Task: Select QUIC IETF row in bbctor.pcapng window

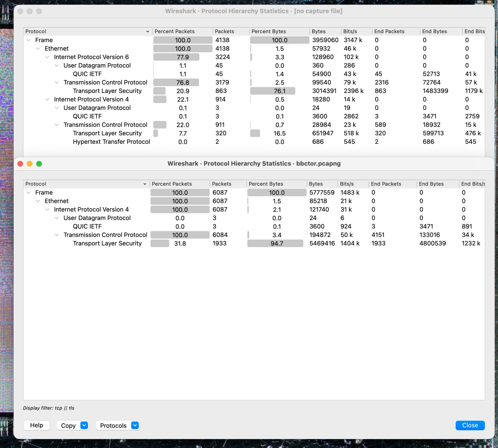Action: click(254, 226)
